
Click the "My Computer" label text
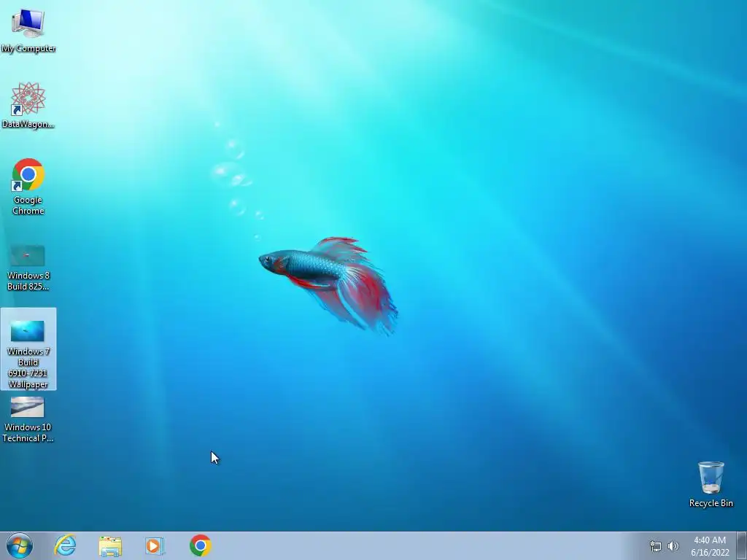(28, 48)
